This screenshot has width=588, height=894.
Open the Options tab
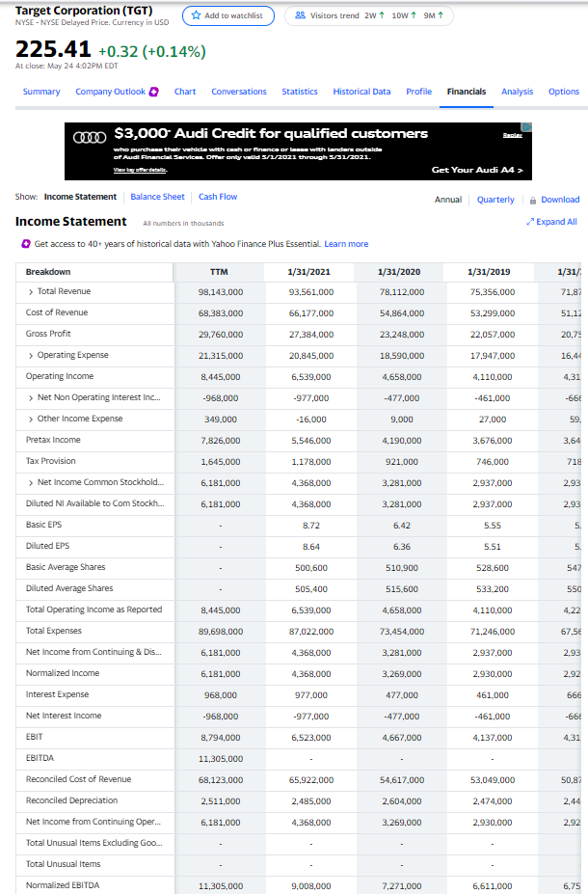tap(564, 92)
